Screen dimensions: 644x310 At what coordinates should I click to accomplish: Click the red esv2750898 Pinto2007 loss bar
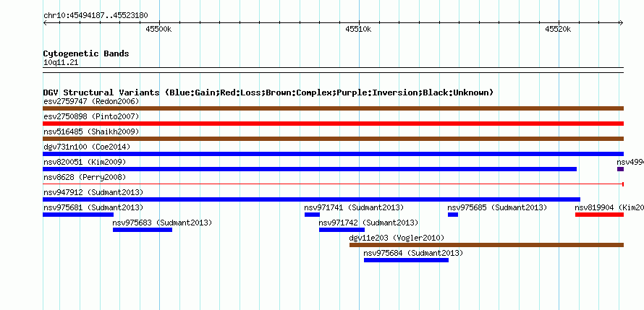[x=333, y=124]
